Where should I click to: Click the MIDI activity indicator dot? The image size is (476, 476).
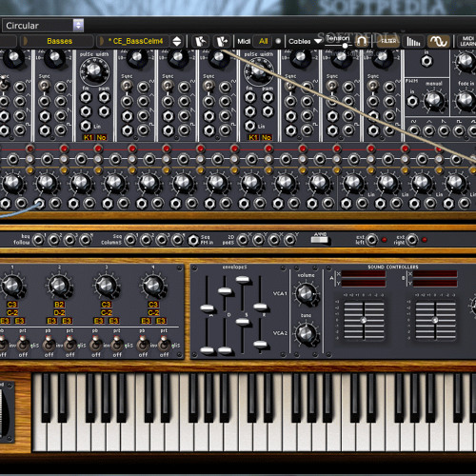point(278,41)
